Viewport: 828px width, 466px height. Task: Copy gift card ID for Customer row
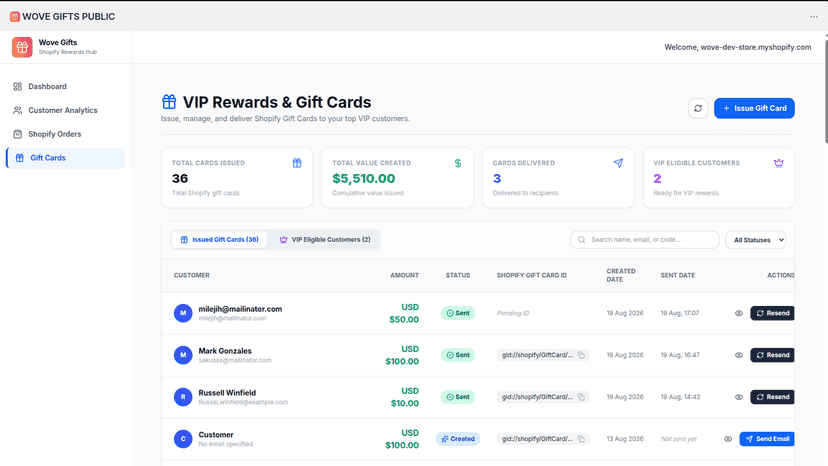[x=581, y=439]
